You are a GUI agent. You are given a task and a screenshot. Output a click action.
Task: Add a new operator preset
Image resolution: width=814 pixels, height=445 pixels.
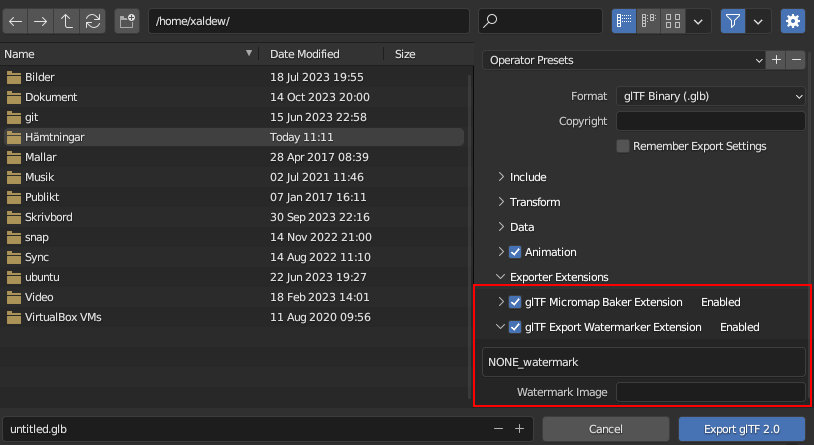[x=776, y=60]
